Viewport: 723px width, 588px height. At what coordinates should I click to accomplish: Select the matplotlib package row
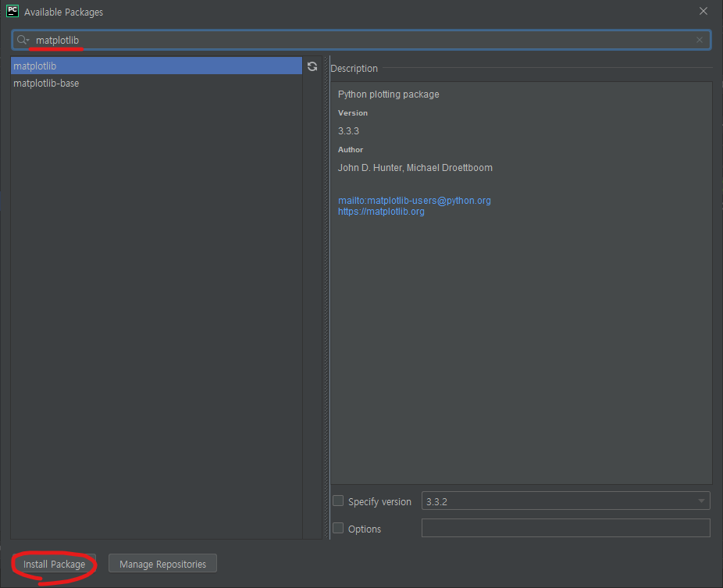tap(156, 66)
